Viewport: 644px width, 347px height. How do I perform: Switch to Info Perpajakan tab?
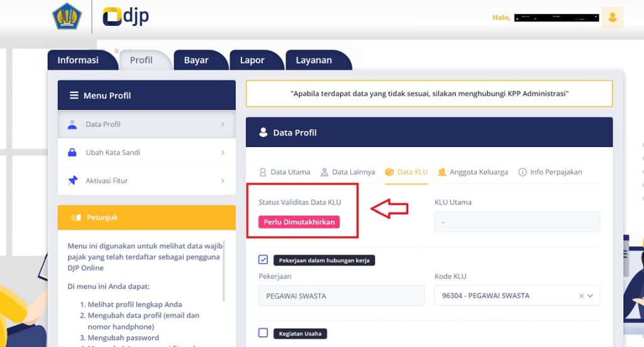tap(550, 172)
